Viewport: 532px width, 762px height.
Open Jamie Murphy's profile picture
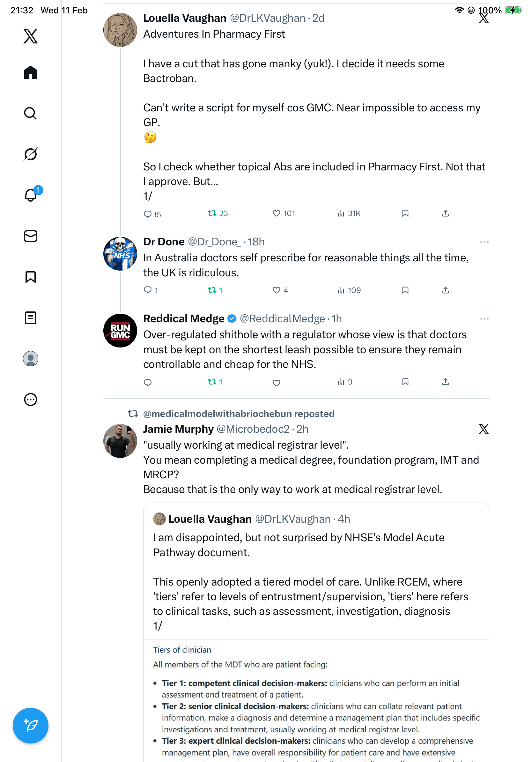[120, 441]
